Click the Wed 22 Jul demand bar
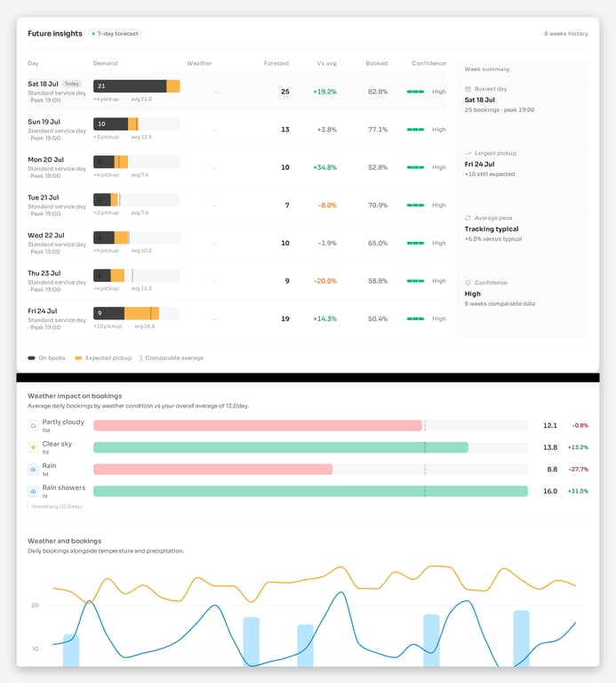 point(137,237)
